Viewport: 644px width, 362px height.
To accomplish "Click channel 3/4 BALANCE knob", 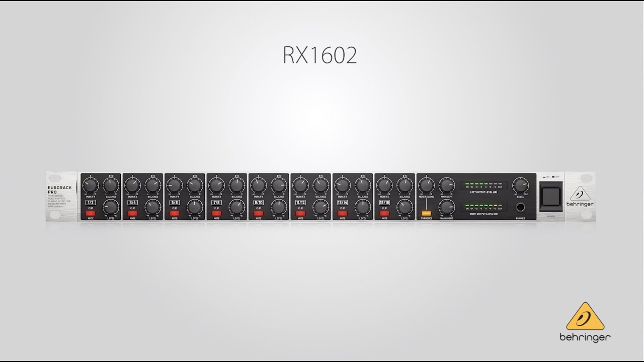I will point(153,186).
